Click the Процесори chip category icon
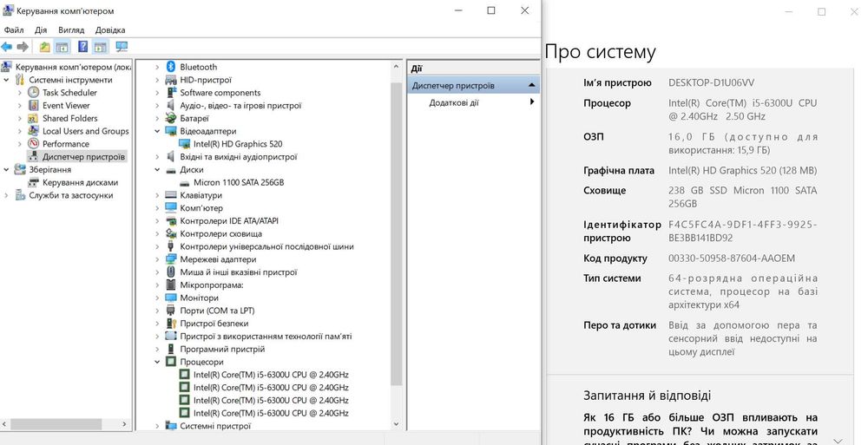Image resolution: width=868 pixels, height=445 pixels. [x=171, y=362]
